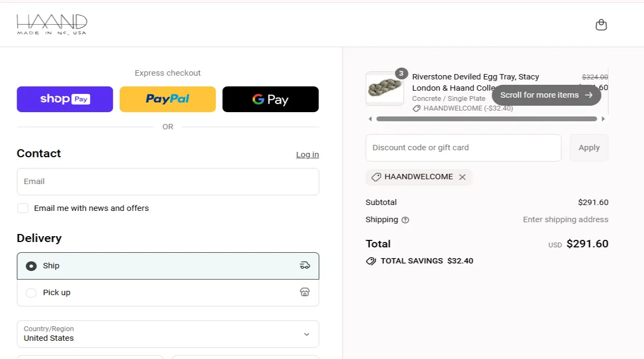
Task: Click the truck icon beside Ship option
Action: tap(305, 265)
